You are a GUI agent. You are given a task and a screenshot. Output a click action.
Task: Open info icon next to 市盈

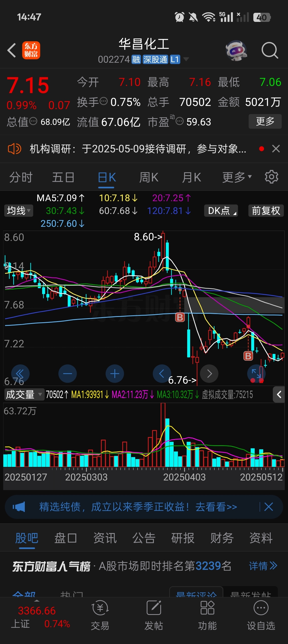(180, 121)
